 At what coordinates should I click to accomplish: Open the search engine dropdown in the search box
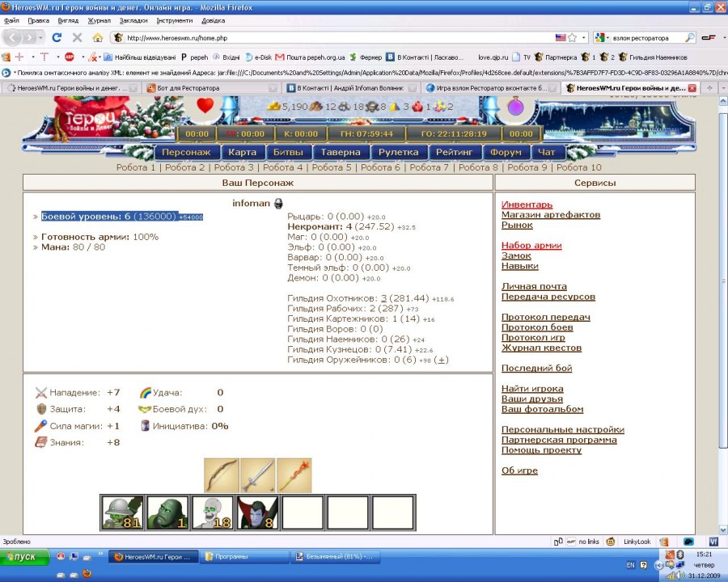point(602,38)
